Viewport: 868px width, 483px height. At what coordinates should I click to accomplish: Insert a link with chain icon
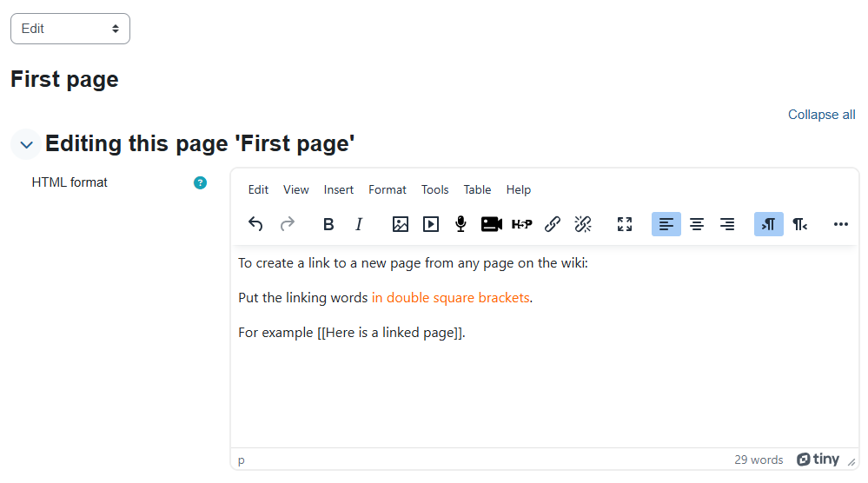[552, 224]
